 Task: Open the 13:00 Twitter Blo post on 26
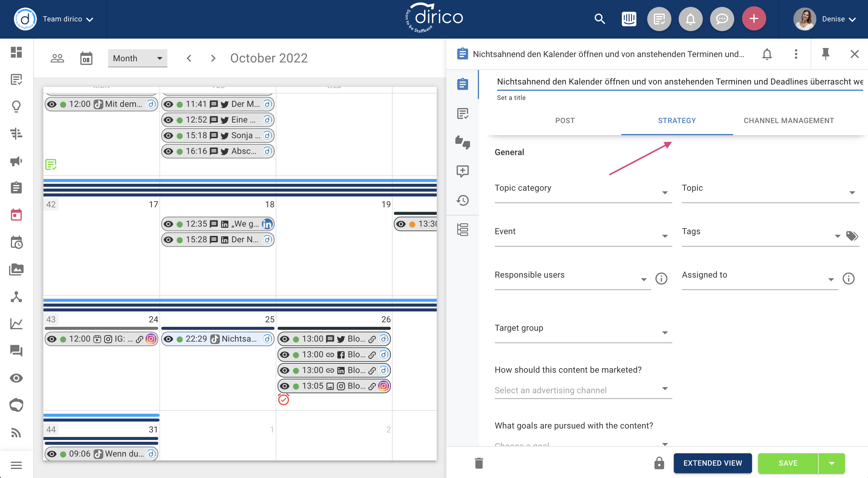click(x=334, y=339)
